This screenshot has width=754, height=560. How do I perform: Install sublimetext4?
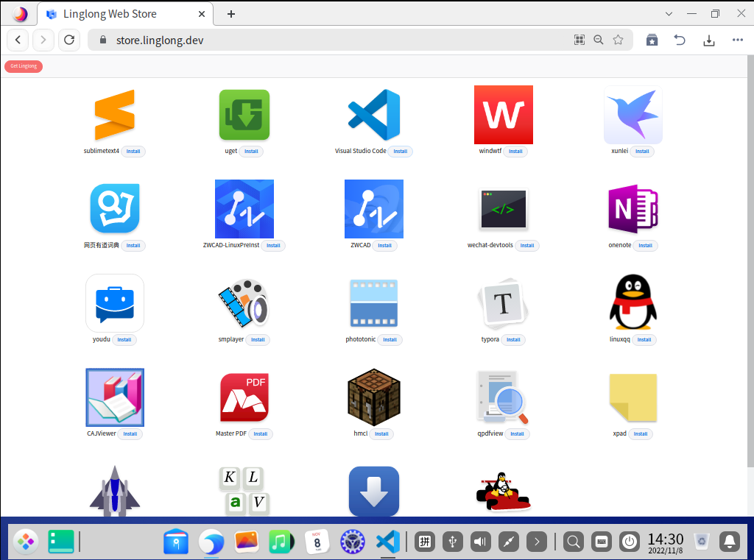133,152
